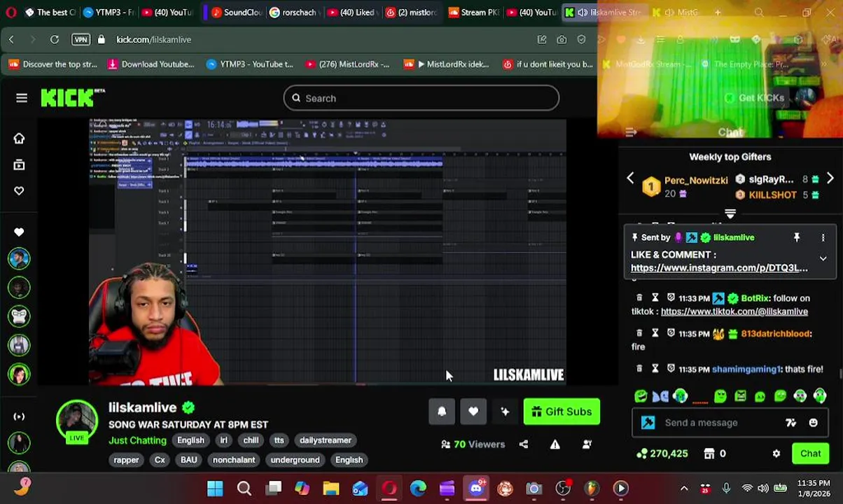Go to Home in Kick sidebar

19,139
